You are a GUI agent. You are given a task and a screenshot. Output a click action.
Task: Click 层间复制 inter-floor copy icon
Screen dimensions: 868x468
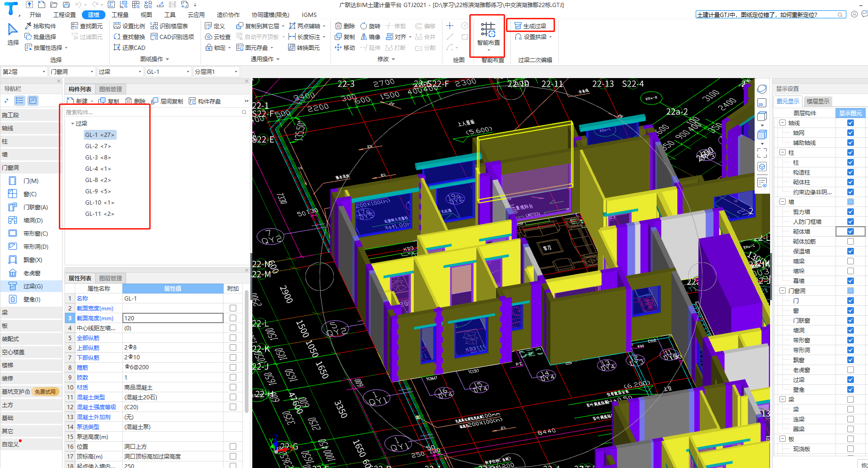[167, 101]
